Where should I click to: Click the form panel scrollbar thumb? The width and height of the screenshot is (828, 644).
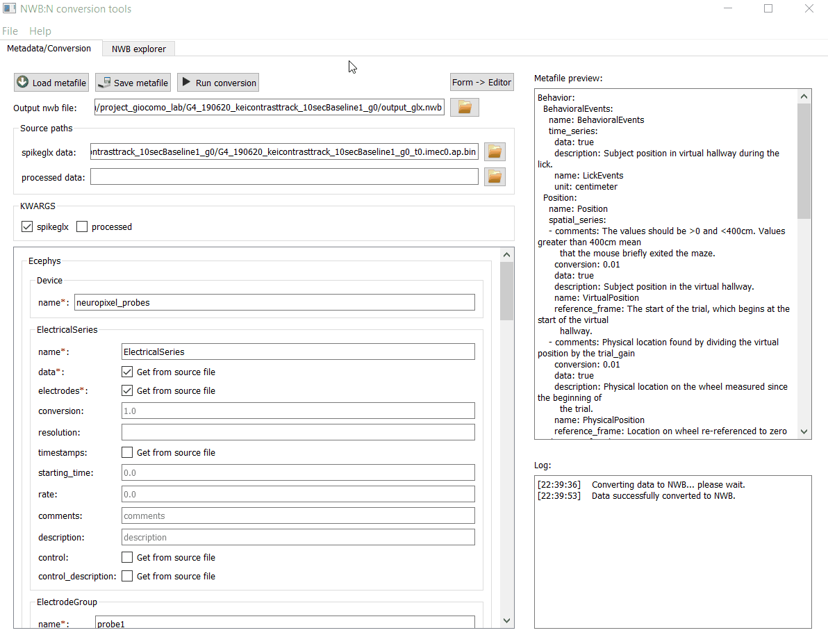click(506, 291)
